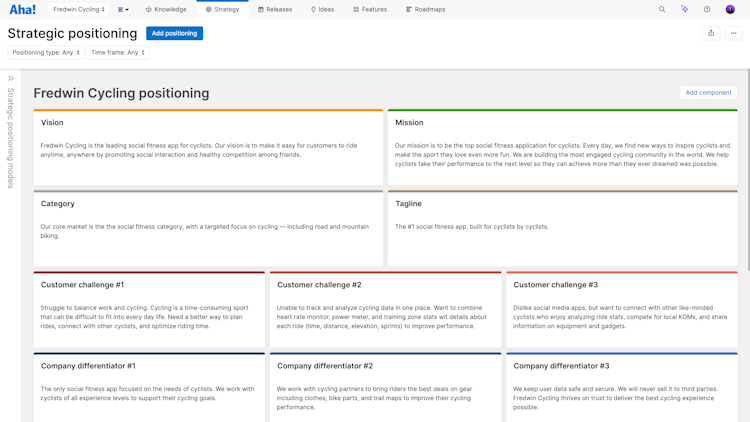The width and height of the screenshot is (750, 422).
Task: Go to the Knowledge tab
Action: pos(166,10)
